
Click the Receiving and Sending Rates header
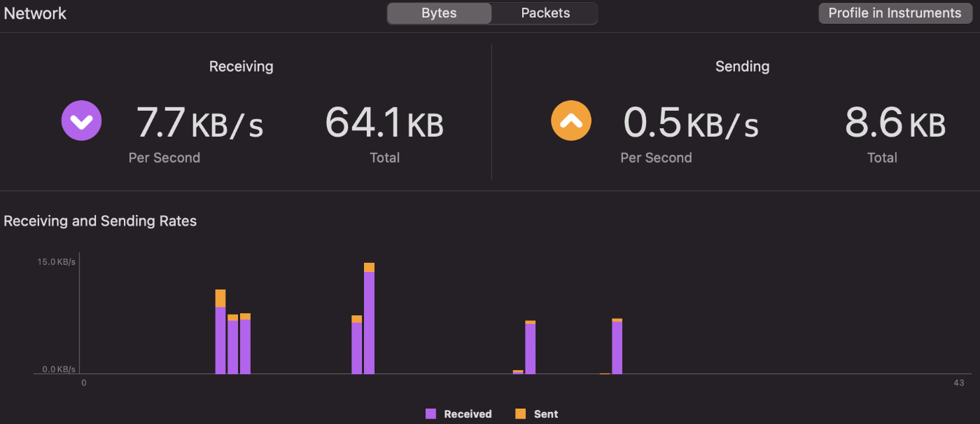coord(100,221)
